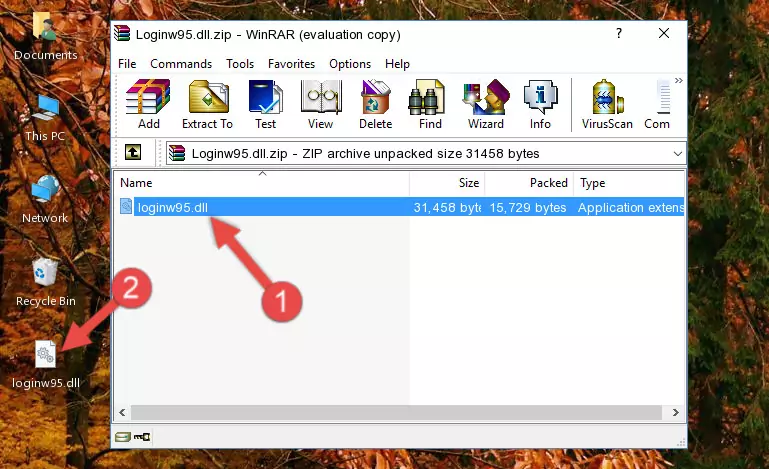Viewport: 769px width, 469px height.
Task: Show archive Info
Action: click(540, 104)
